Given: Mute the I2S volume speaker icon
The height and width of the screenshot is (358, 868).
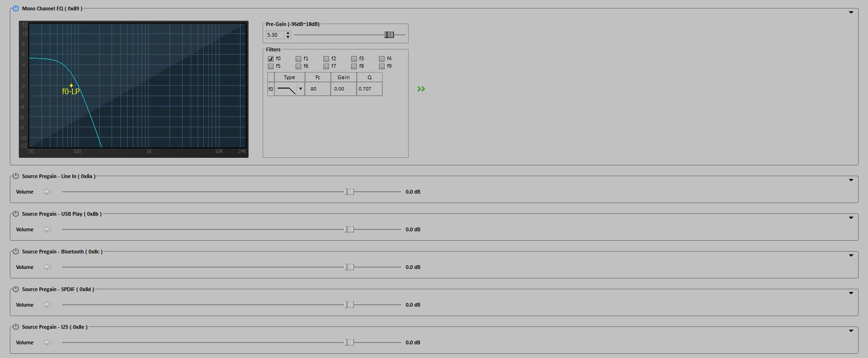Looking at the screenshot, I should tap(48, 342).
